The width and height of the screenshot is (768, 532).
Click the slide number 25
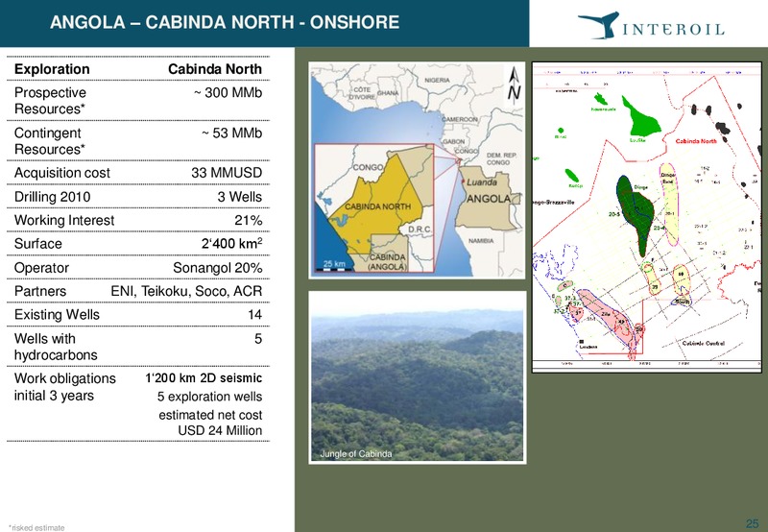[752, 523]
